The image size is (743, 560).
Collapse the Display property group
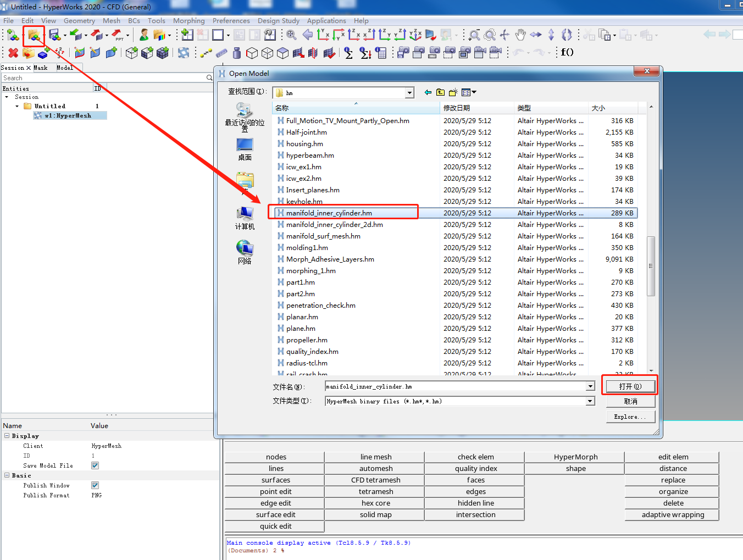point(7,436)
